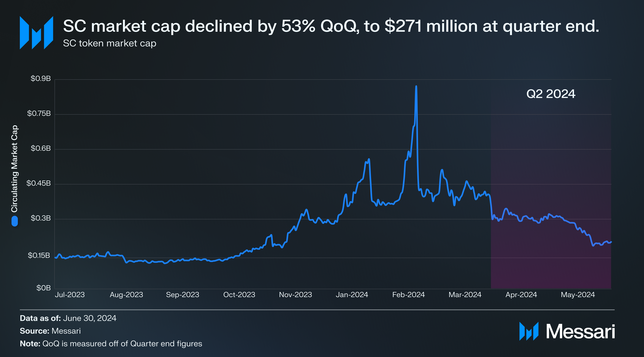Select the Jul-2023 x-axis label
The height and width of the screenshot is (357, 644).
(70, 295)
